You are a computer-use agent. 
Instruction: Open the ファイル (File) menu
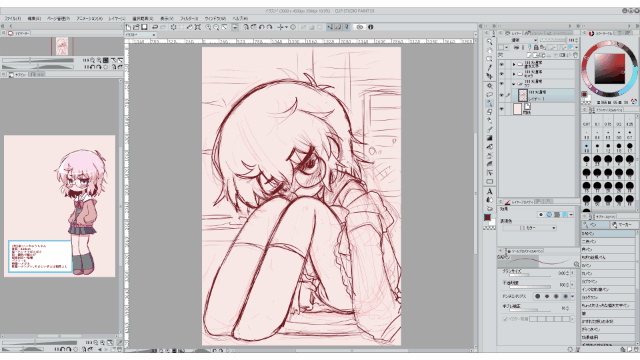(13, 18)
